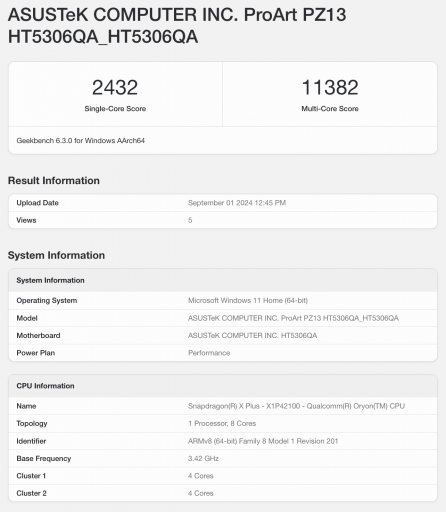This screenshot has width=446, height=512.
Task: Click the single-core score 2432
Action: click(115, 87)
